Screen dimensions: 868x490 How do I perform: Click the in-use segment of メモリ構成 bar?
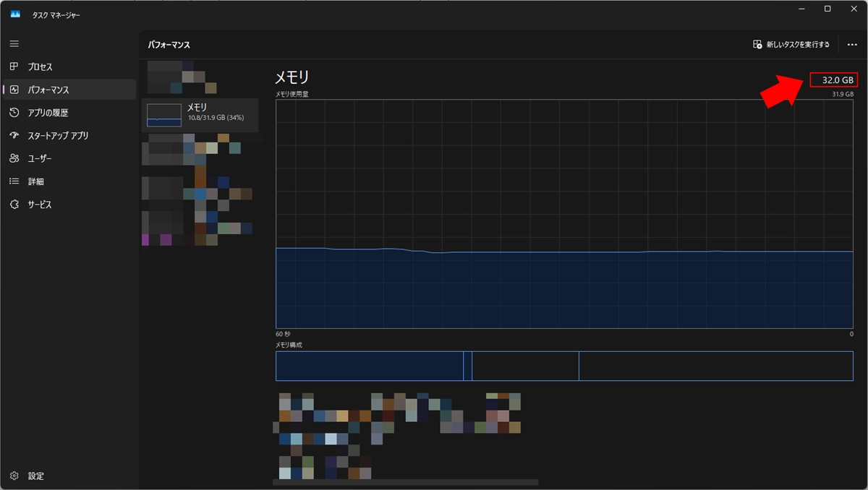point(369,366)
